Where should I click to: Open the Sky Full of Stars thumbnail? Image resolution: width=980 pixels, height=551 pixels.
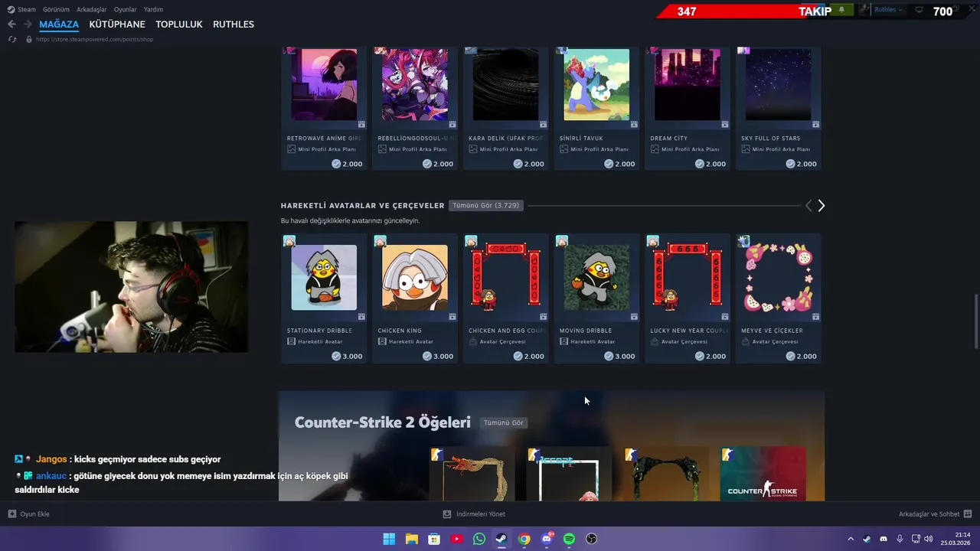pos(778,84)
